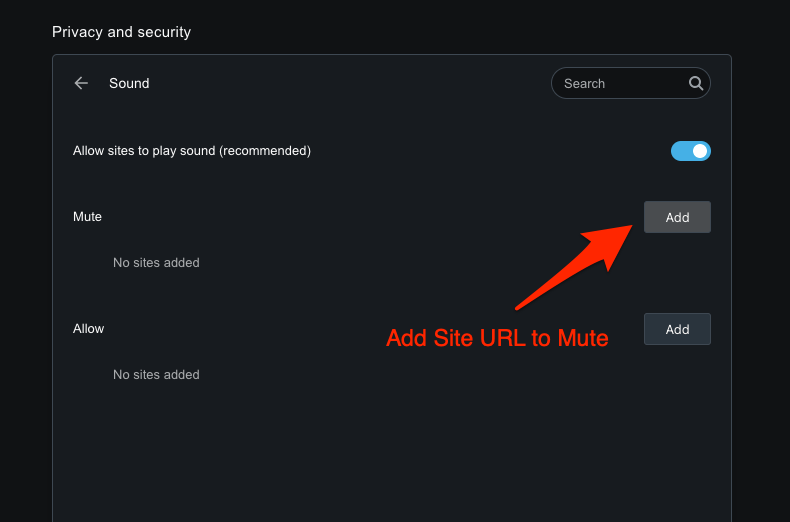Click Add button for Mute section
Viewport: 790px width, 522px height.
pyautogui.click(x=677, y=217)
